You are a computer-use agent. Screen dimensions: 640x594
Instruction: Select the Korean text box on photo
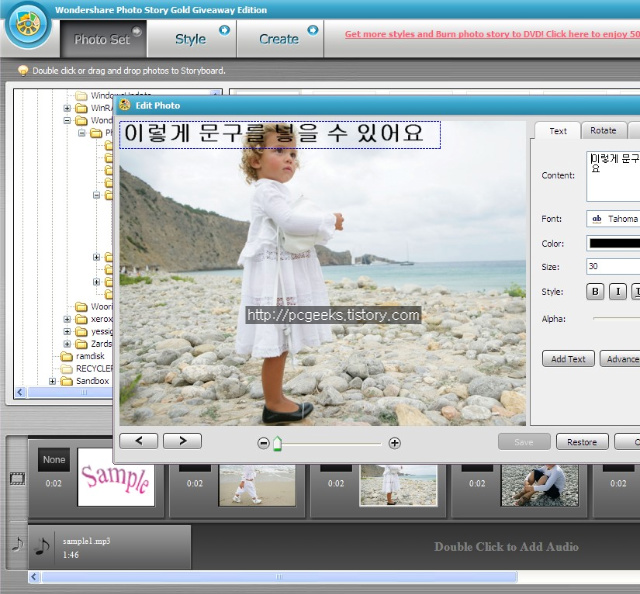[x=280, y=135]
